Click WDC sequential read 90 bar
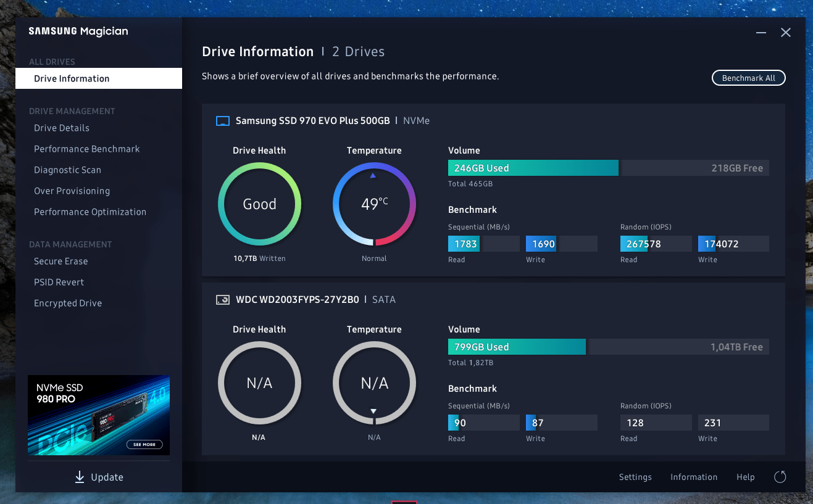 (x=484, y=423)
